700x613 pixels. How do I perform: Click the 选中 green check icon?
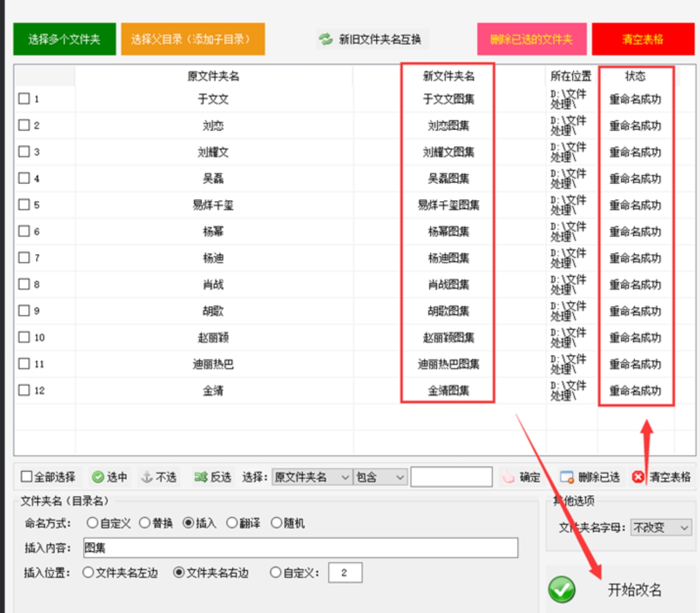(98, 477)
